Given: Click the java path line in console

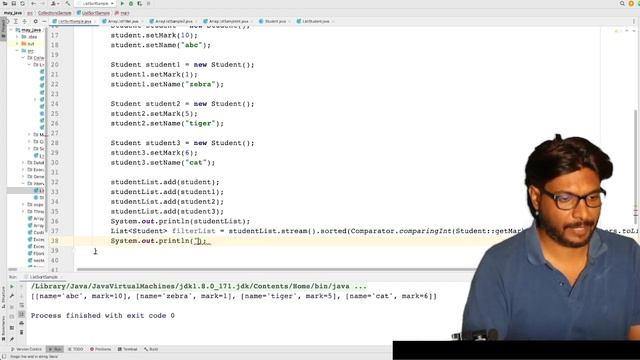Looking at the screenshot, I should [199, 286].
